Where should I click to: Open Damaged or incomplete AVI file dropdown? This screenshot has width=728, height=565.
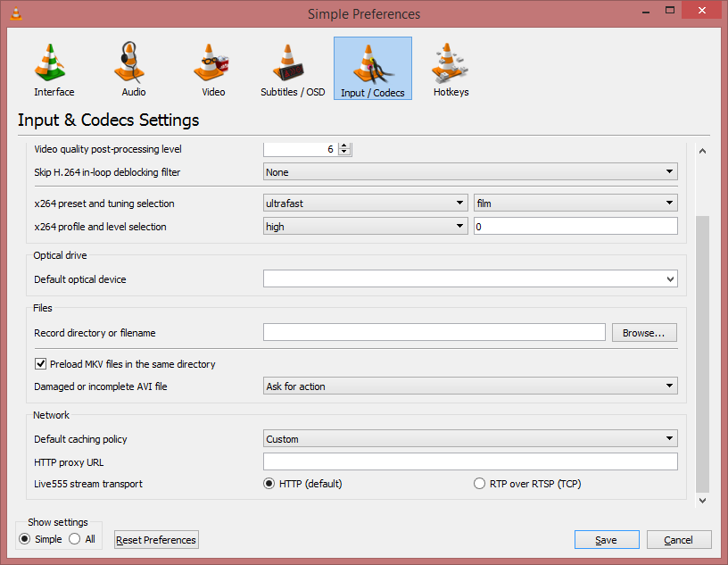470,386
